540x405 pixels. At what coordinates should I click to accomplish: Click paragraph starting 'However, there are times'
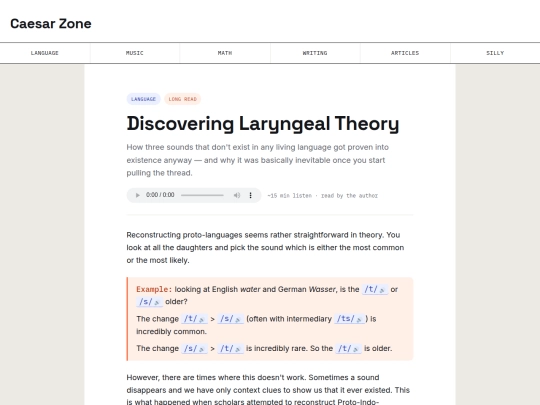269,390
